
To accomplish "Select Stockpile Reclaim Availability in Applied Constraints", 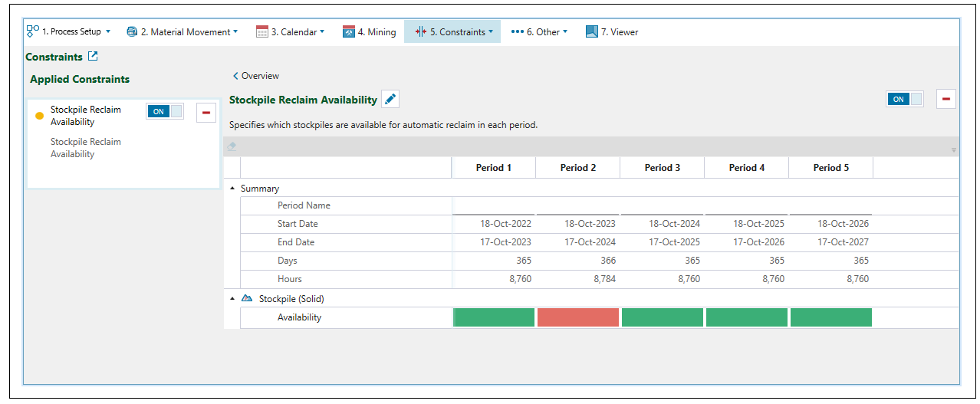I will (85, 116).
